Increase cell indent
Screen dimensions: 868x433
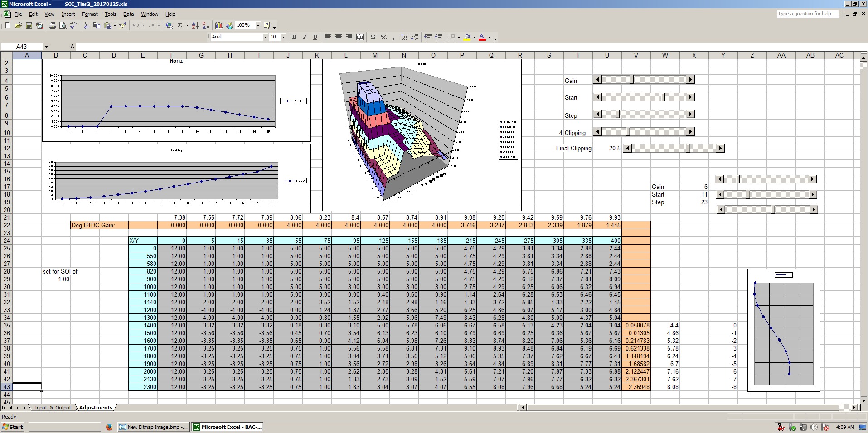point(438,37)
